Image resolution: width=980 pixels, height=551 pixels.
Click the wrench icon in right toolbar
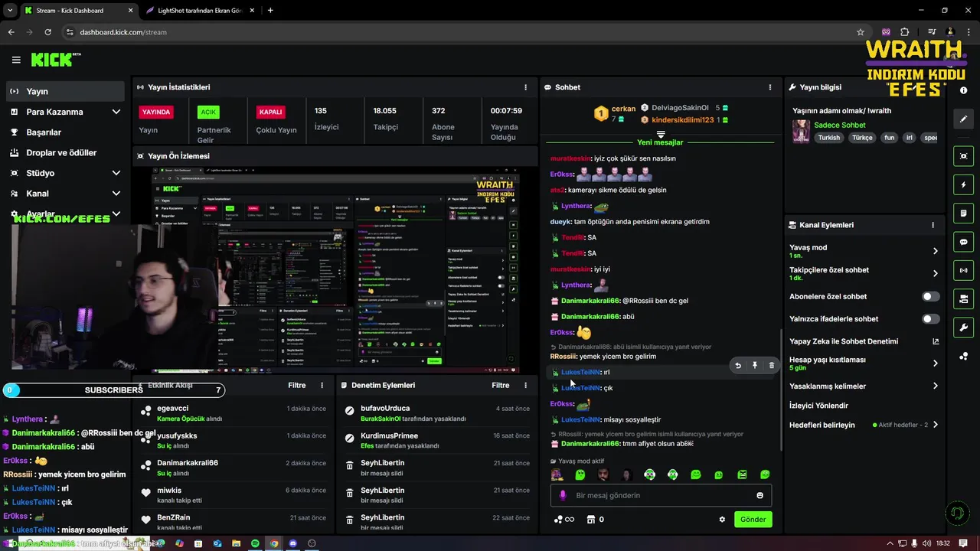[x=963, y=328]
